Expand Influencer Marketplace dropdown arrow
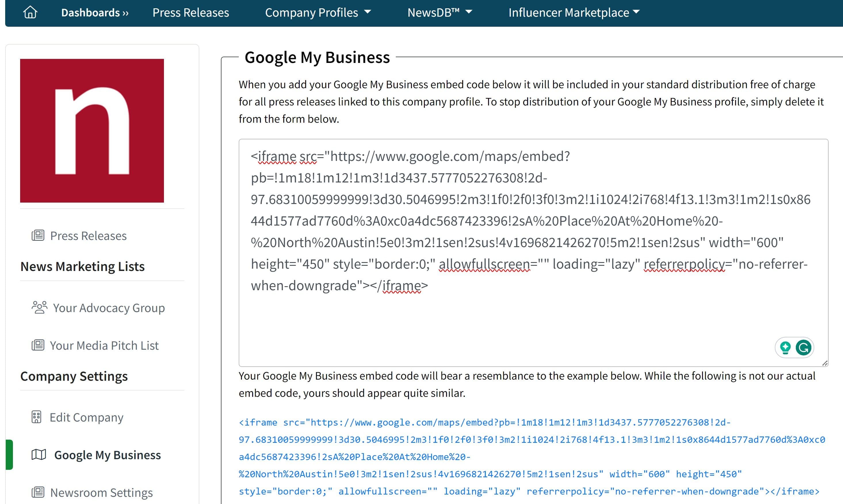843x504 pixels. tap(636, 12)
